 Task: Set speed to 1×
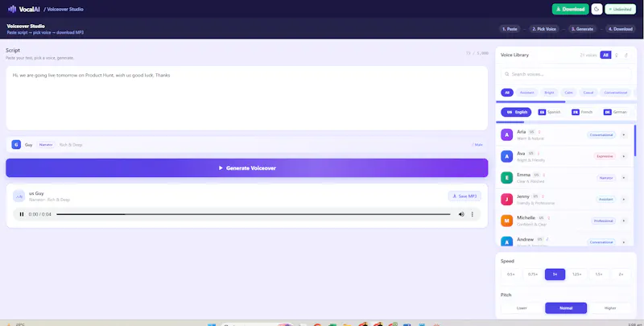[555, 274]
